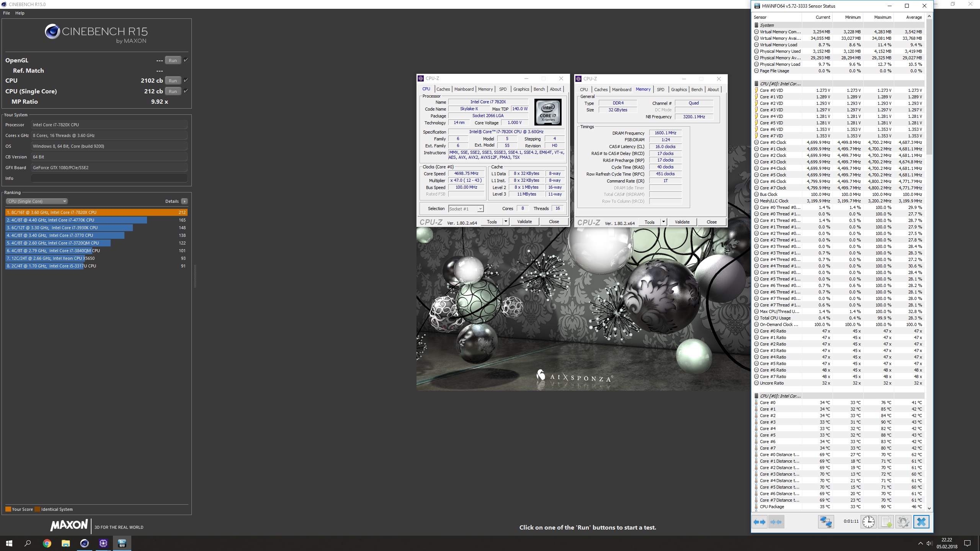Click Validate in the left CPU-Z window

[524, 222]
